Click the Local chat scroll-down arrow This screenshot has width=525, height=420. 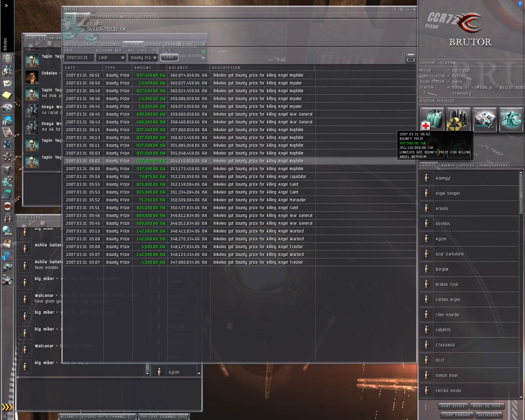coord(148,374)
